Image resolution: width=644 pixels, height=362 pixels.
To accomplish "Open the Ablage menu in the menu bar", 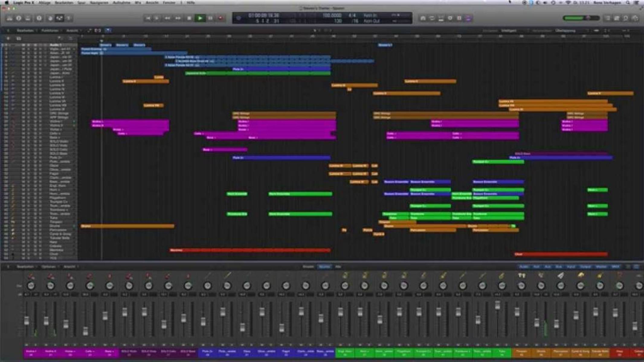I will (44, 3).
